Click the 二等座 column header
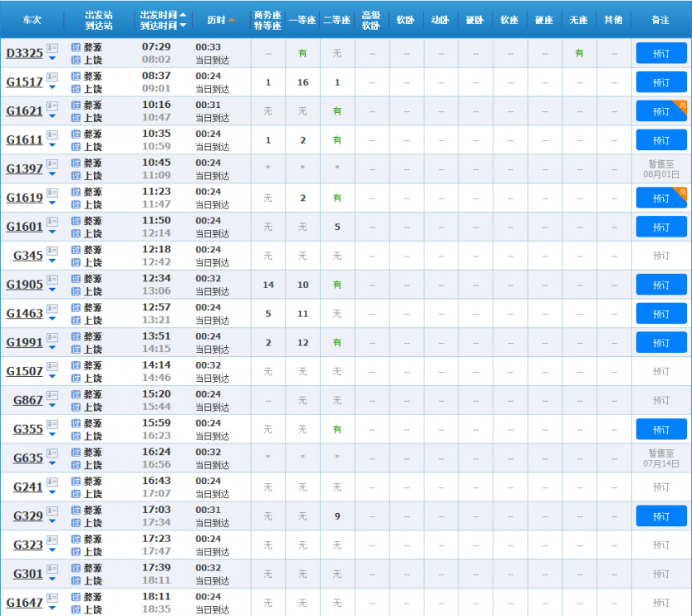692x616 pixels. (336, 20)
